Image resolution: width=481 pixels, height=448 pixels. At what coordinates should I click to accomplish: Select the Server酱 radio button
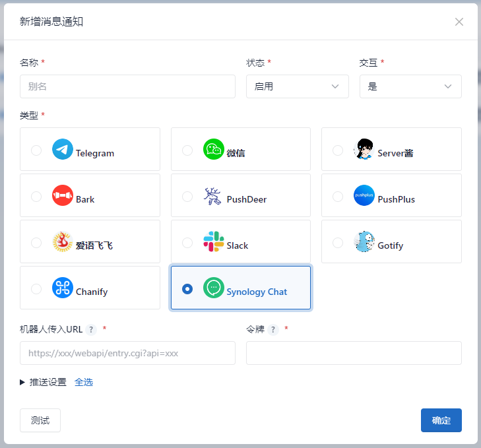pyautogui.click(x=338, y=150)
